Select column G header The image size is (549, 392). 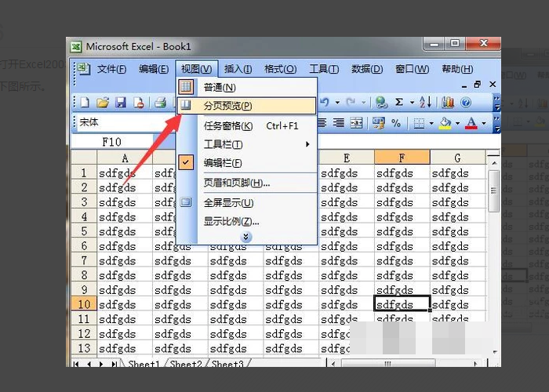click(x=457, y=158)
